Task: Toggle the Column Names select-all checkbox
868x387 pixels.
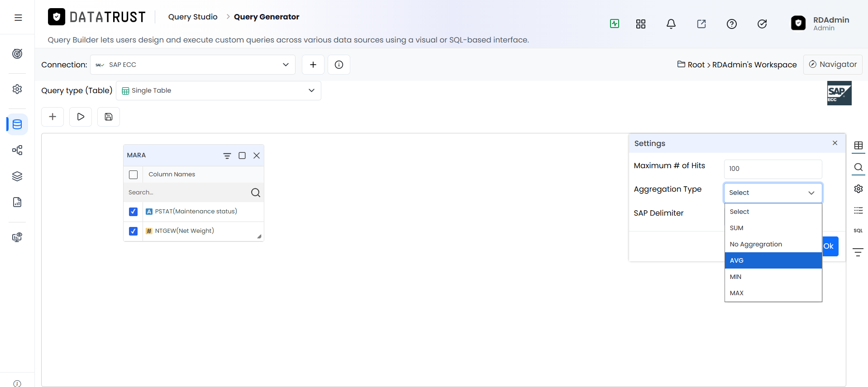Action: pyautogui.click(x=133, y=175)
